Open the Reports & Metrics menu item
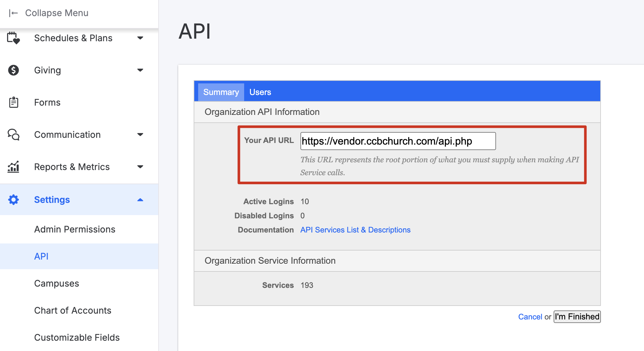644x351 pixels. tap(72, 167)
